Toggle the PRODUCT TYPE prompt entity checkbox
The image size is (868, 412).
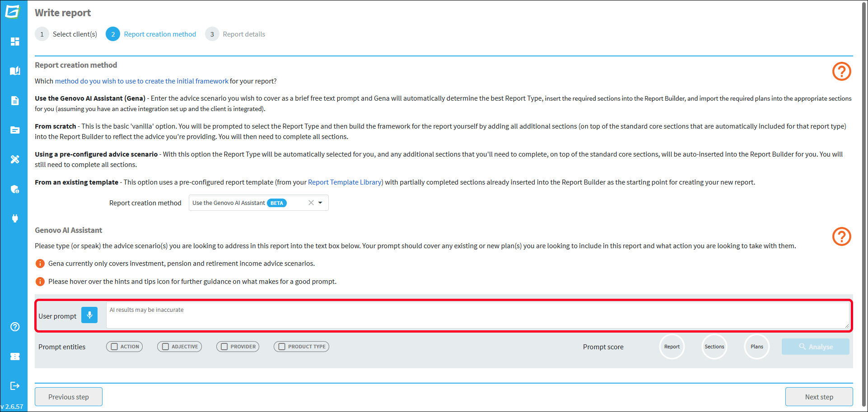[x=282, y=347]
